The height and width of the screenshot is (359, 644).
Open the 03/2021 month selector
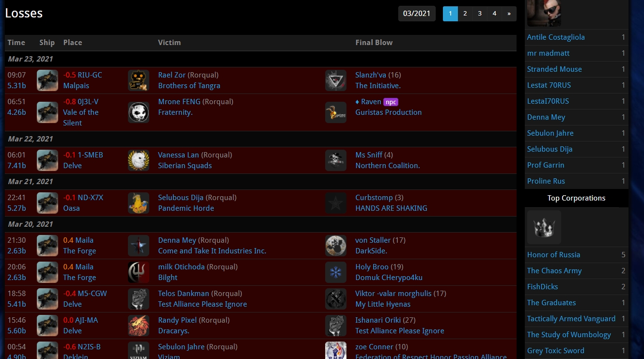point(417,14)
